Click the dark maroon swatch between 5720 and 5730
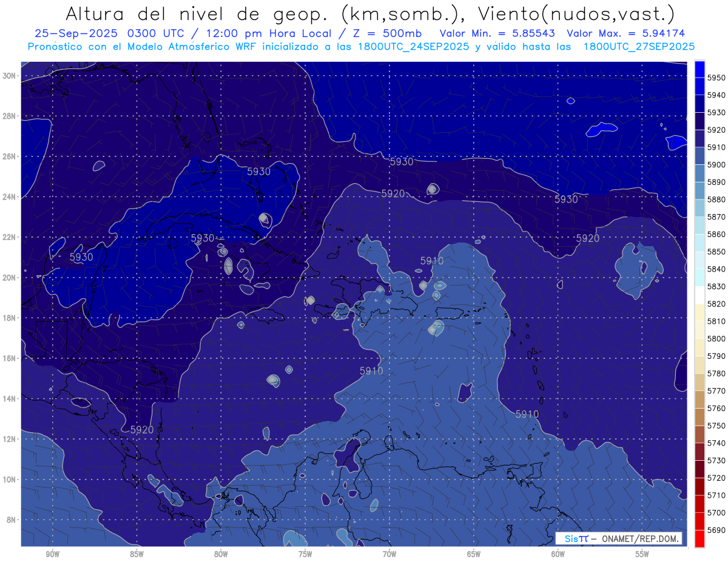 pyautogui.click(x=699, y=469)
